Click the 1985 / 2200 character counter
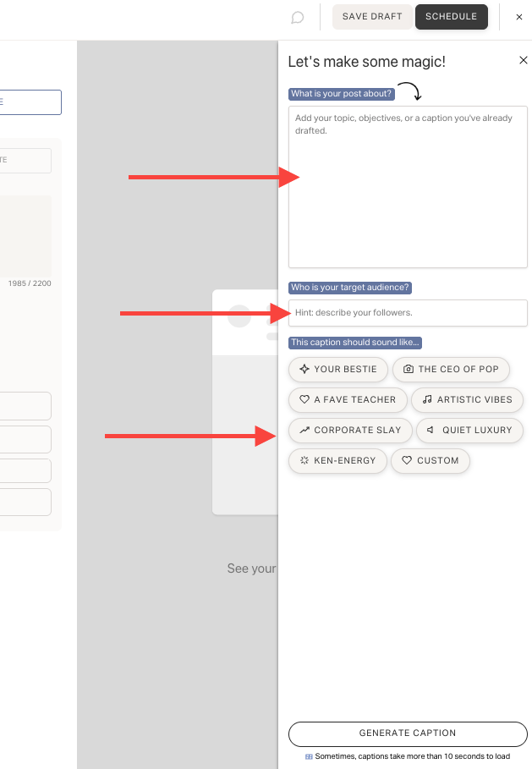Image resolution: width=532 pixels, height=769 pixels. click(x=30, y=283)
